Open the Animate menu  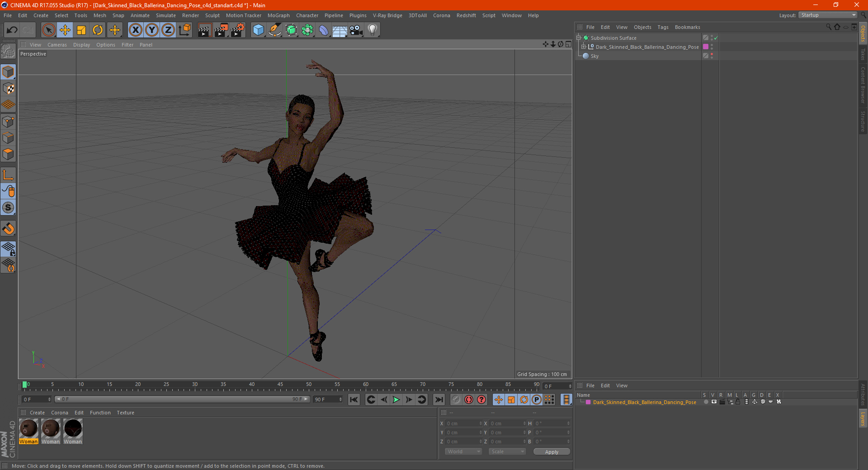[x=140, y=15]
